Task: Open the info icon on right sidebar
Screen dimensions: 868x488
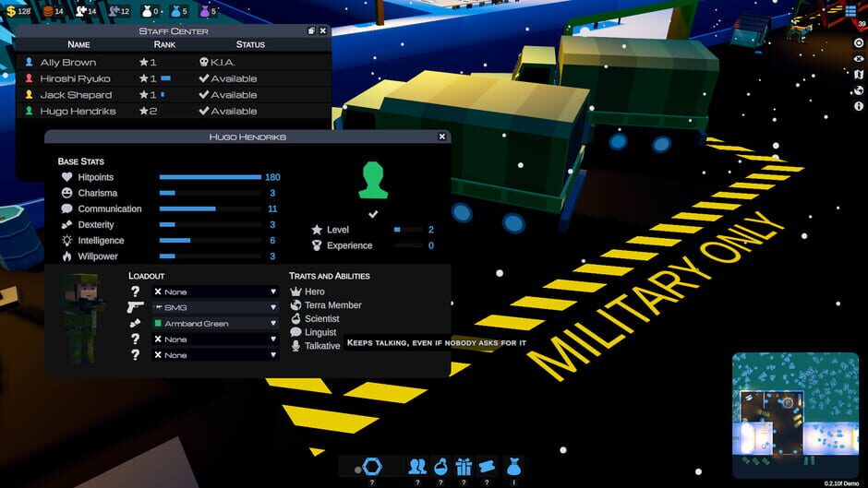Action: (859, 106)
